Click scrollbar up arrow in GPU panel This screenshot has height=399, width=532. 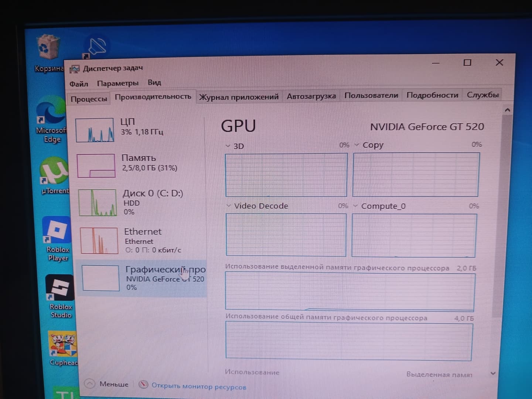(x=507, y=110)
